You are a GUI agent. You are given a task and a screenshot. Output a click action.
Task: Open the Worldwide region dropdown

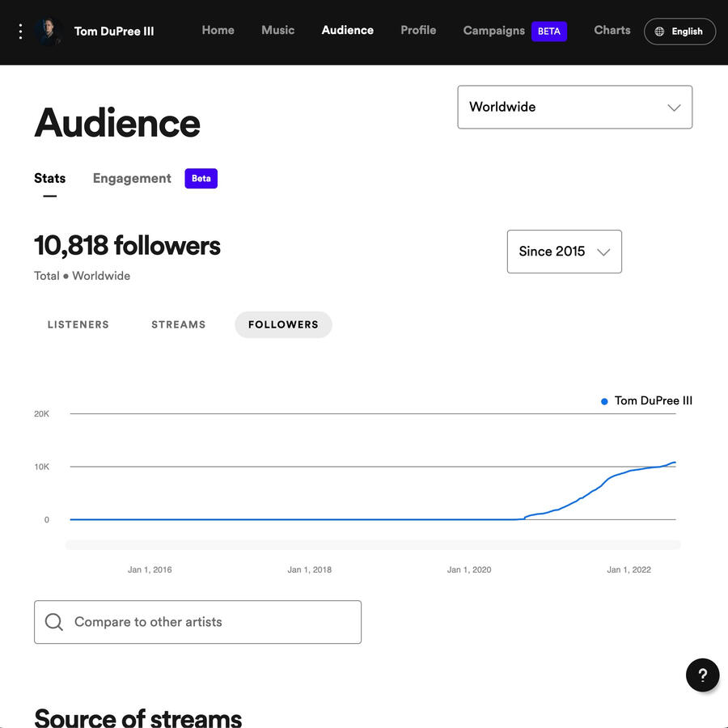(x=574, y=107)
